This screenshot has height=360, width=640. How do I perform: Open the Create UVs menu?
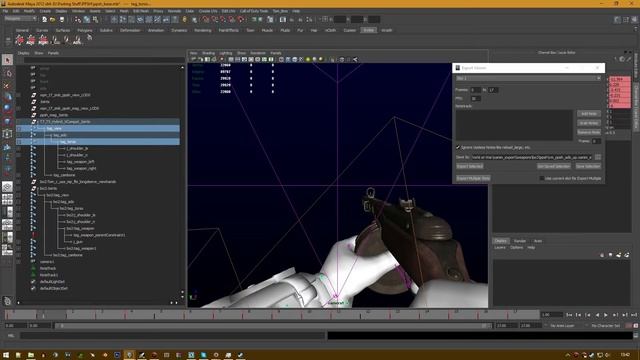point(208,11)
